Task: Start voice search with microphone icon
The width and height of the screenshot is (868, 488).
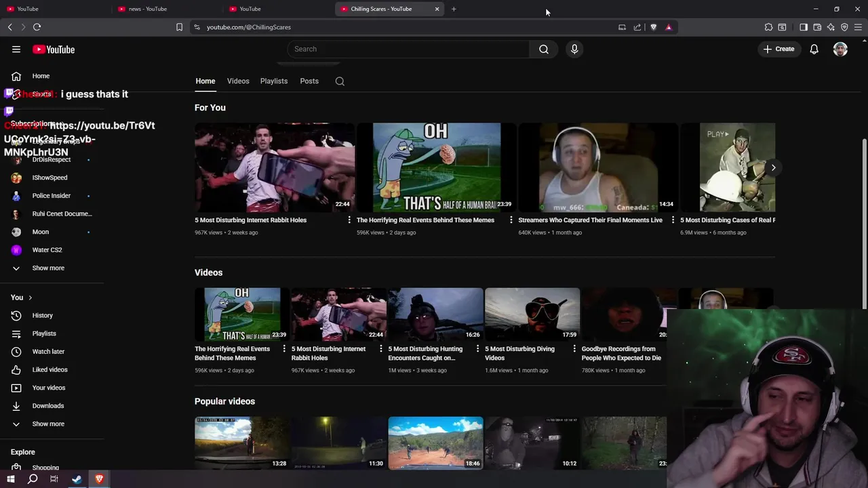Action: tap(574, 49)
